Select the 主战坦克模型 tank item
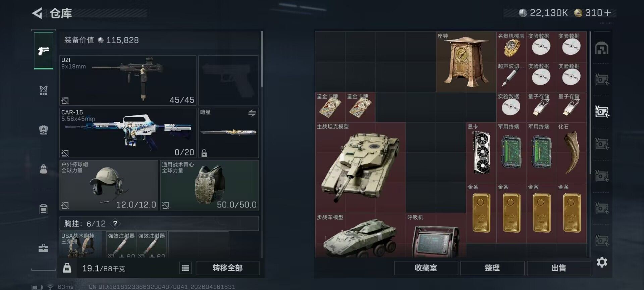644x290 pixels. click(x=361, y=167)
